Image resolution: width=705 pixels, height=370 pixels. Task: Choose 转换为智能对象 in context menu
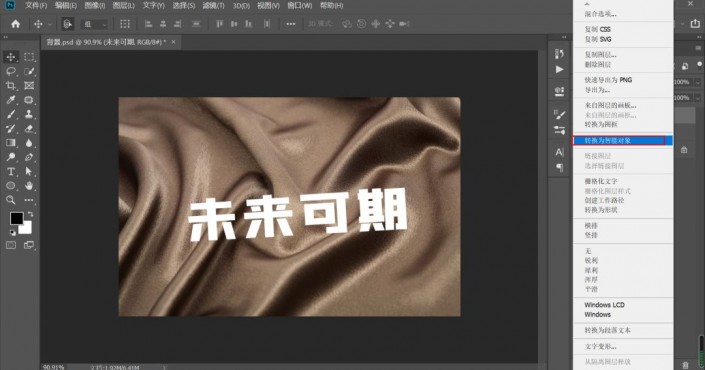(623, 141)
